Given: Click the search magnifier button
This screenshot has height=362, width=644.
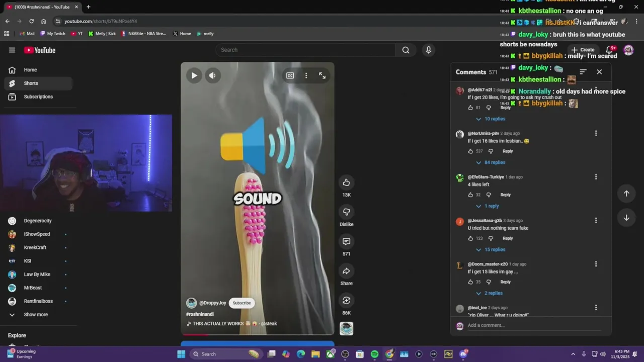Looking at the screenshot, I should [406, 50].
